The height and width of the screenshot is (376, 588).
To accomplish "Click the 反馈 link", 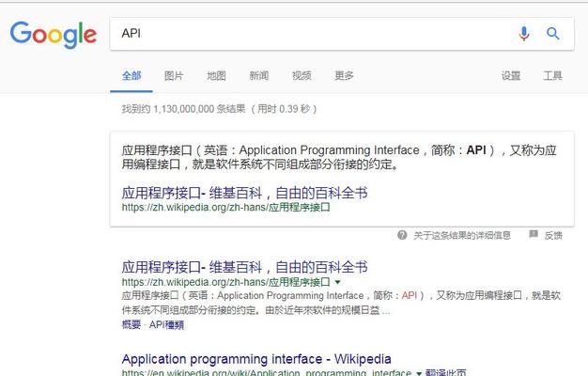I will (553, 236).
